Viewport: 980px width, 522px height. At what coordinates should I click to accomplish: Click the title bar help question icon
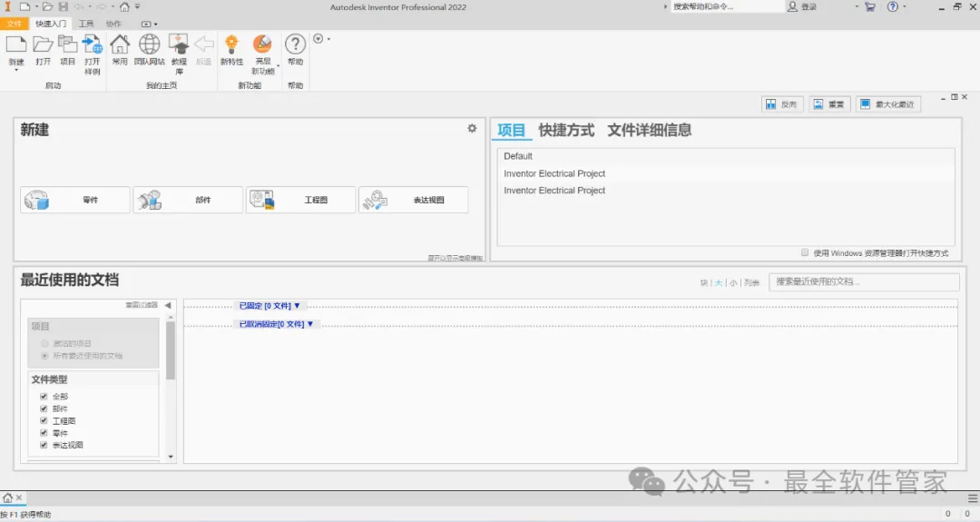tap(893, 7)
